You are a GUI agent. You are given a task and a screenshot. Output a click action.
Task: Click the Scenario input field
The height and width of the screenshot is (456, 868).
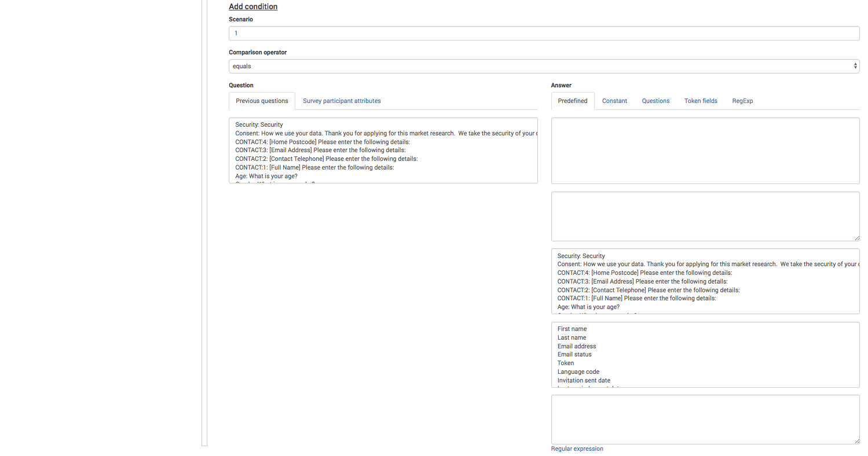(x=543, y=34)
